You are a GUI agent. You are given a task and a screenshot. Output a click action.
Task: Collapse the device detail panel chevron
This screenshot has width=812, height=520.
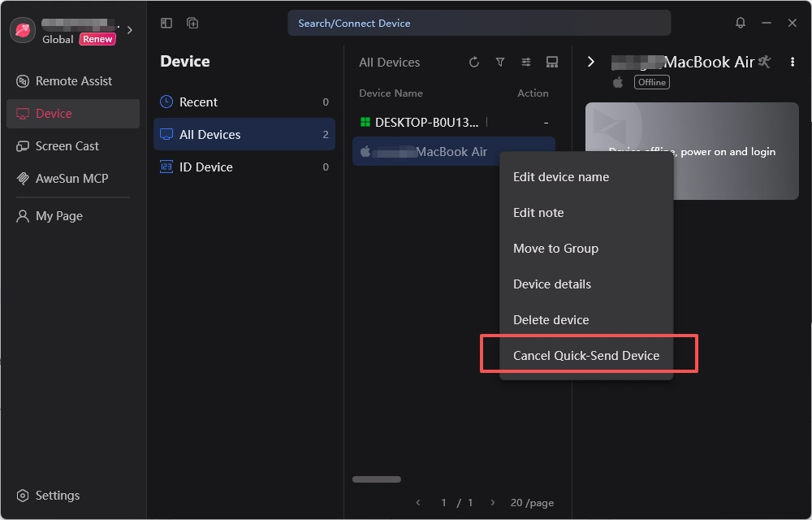(x=591, y=62)
